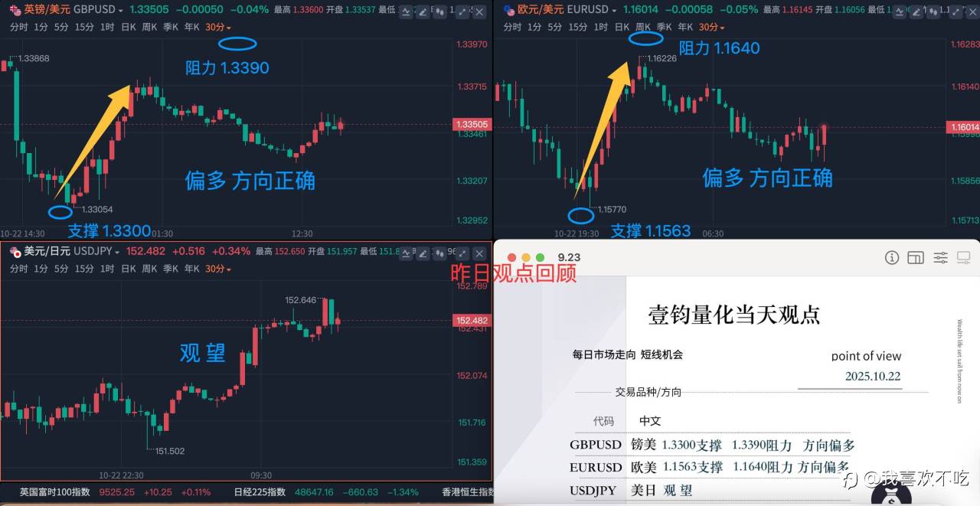Select the drawing pencil tool on GBPUSD chart
Image resolution: width=980 pixels, height=506 pixels.
(423, 12)
